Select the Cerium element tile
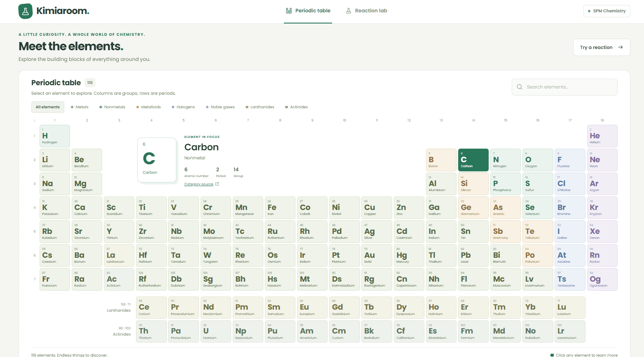Image resolution: width=644 pixels, height=357 pixels. 152,308
